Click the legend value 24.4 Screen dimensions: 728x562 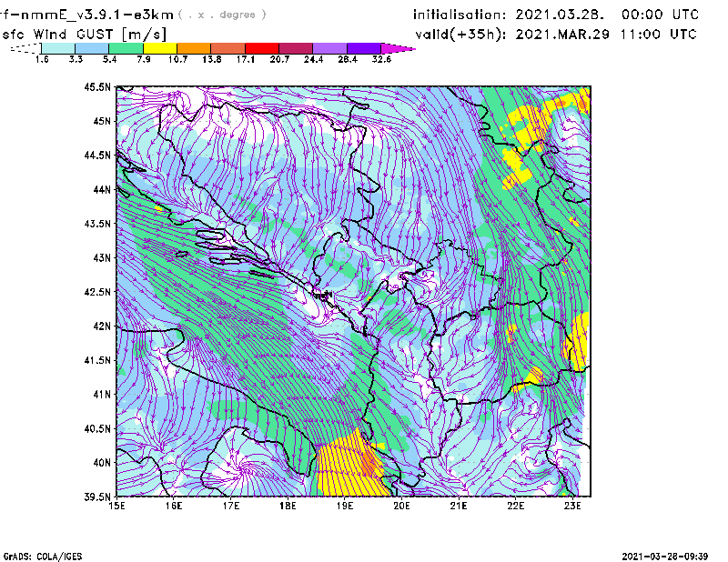(x=313, y=59)
